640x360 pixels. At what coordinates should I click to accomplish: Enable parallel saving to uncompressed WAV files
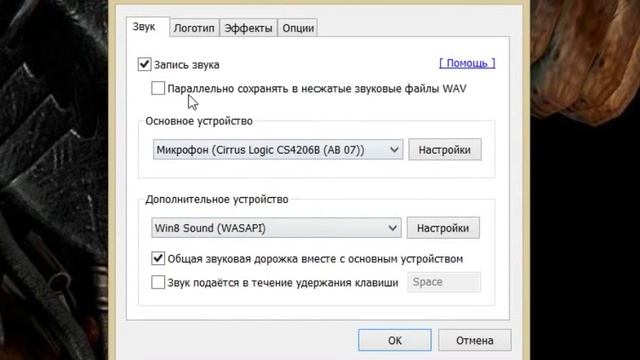click(x=158, y=88)
